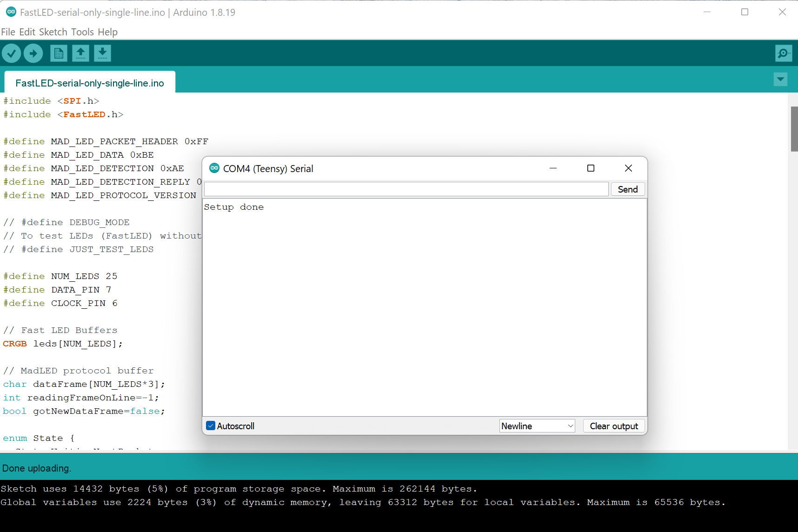Click the '#include <SPI.h>' code line

click(x=51, y=101)
